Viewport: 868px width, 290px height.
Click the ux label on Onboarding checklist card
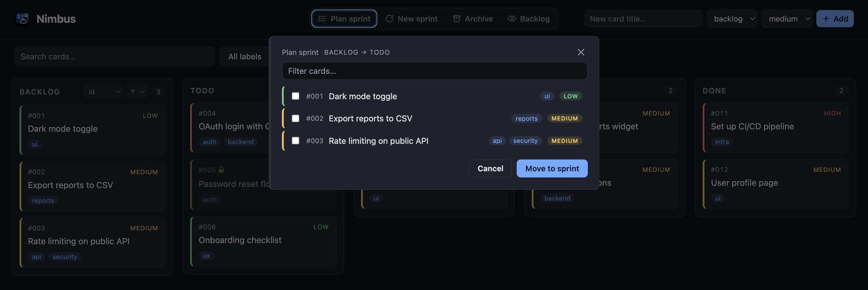(206, 255)
